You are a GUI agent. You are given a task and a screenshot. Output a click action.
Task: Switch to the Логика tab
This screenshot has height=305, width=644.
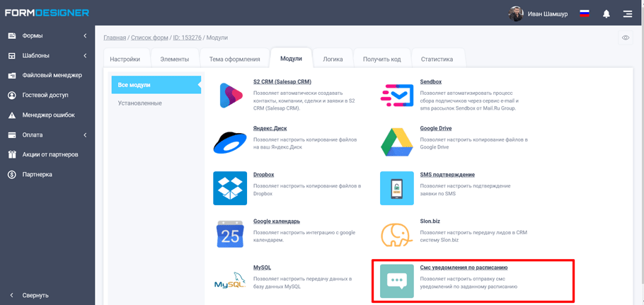[333, 59]
